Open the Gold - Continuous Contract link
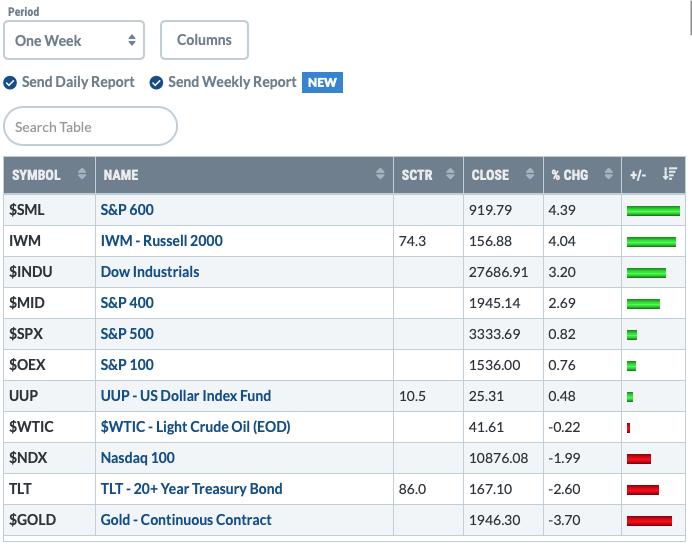The width and height of the screenshot is (692, 545). click(x=186, y=520)
